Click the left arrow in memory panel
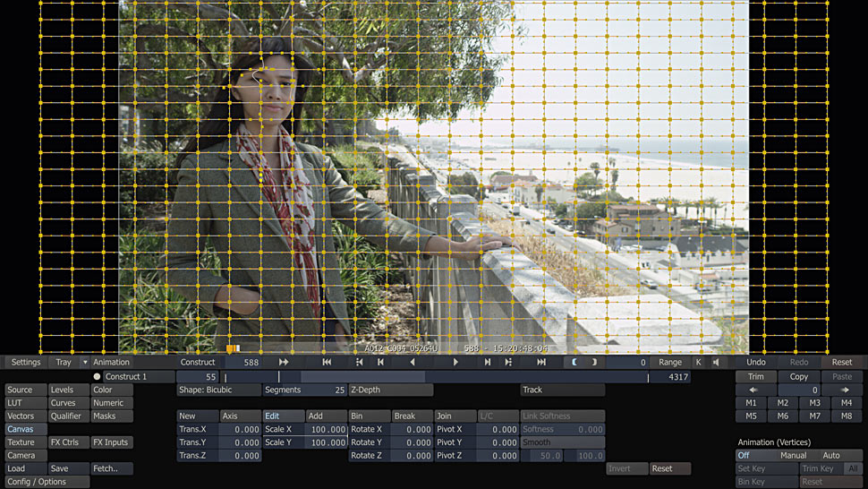The height and width of the screenshot is (489, 868). [753, 390]
